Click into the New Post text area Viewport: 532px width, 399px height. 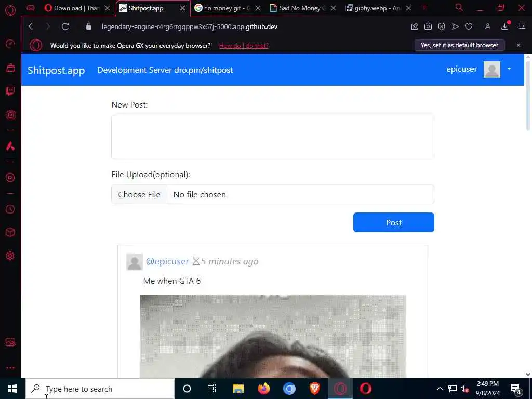272,137
